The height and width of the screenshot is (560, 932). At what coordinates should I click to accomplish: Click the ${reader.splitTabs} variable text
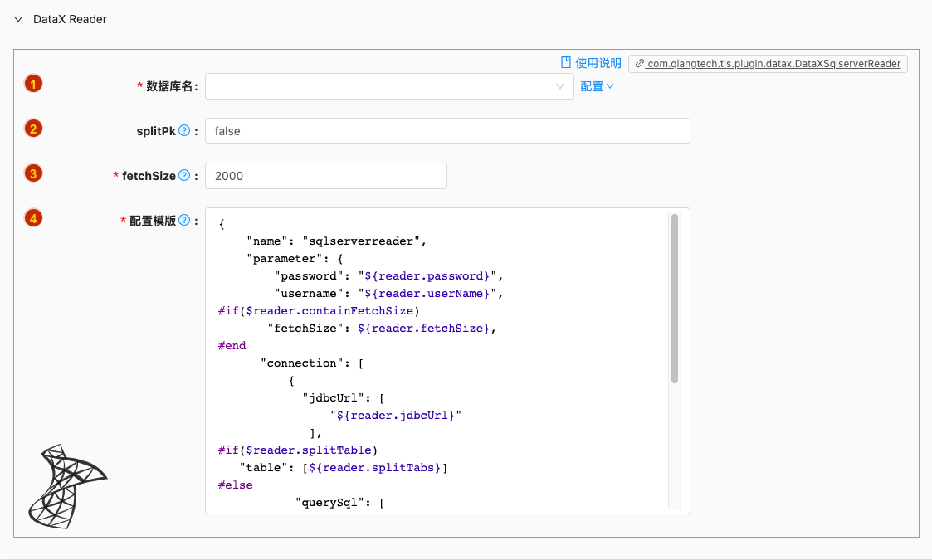click(374, 468)
